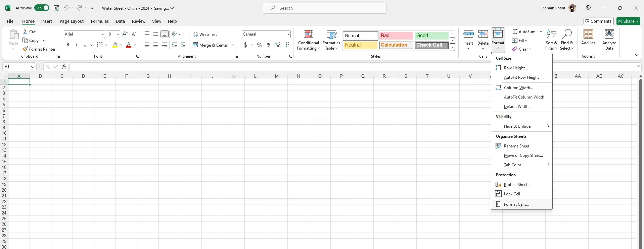Open the Sort & Filter dropdown

[x=551, y=40]
